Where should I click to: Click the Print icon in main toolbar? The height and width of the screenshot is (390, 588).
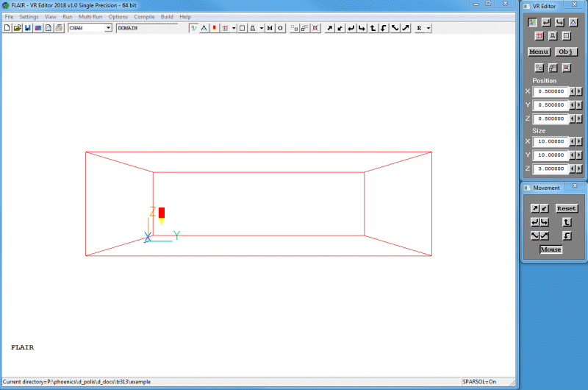[58, 28]
